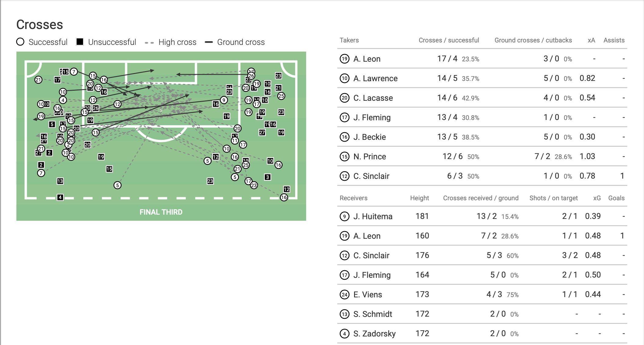644x345 pixels.
Task: Toggle the High cross dashed line legend
Action: click(x=149, y=42)
